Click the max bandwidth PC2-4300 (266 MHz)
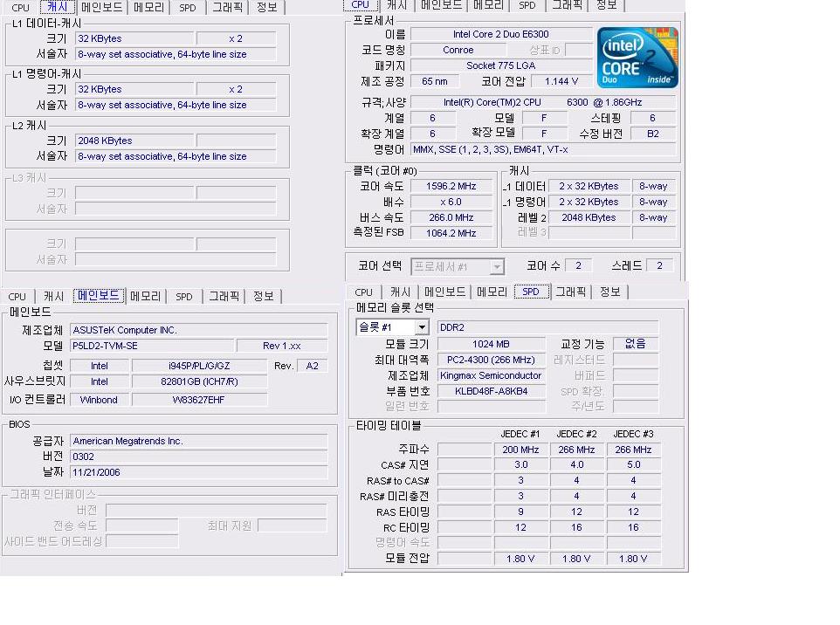Viewport: 840px width, 625px height. tap(492, 360)
